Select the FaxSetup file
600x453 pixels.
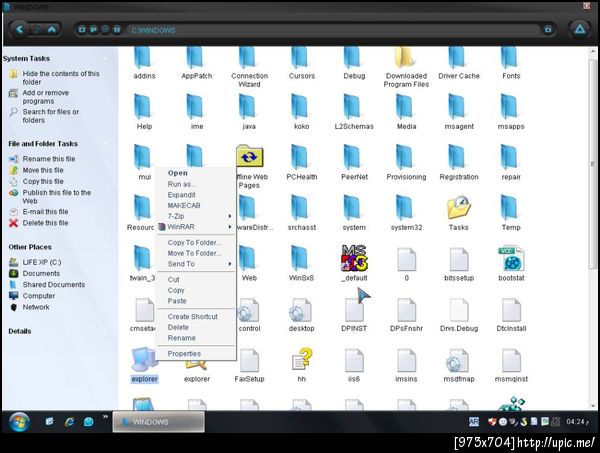point(249,364)
